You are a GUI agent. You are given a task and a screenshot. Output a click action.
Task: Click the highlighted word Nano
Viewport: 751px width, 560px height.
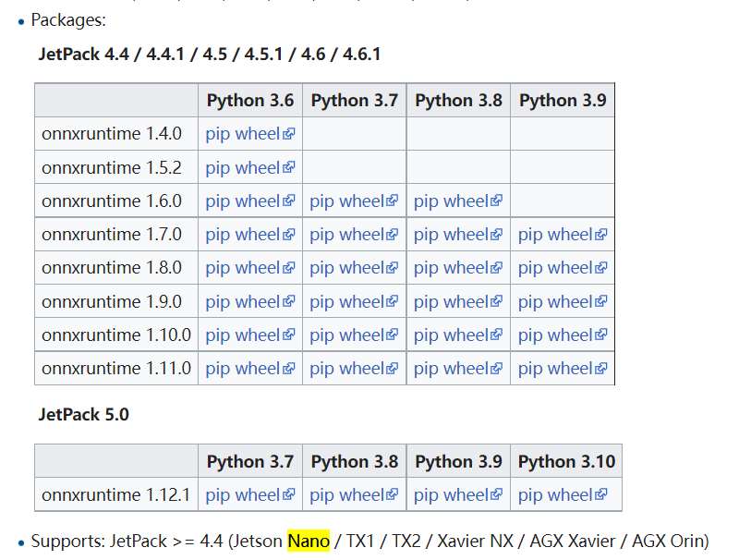point(309,541)
